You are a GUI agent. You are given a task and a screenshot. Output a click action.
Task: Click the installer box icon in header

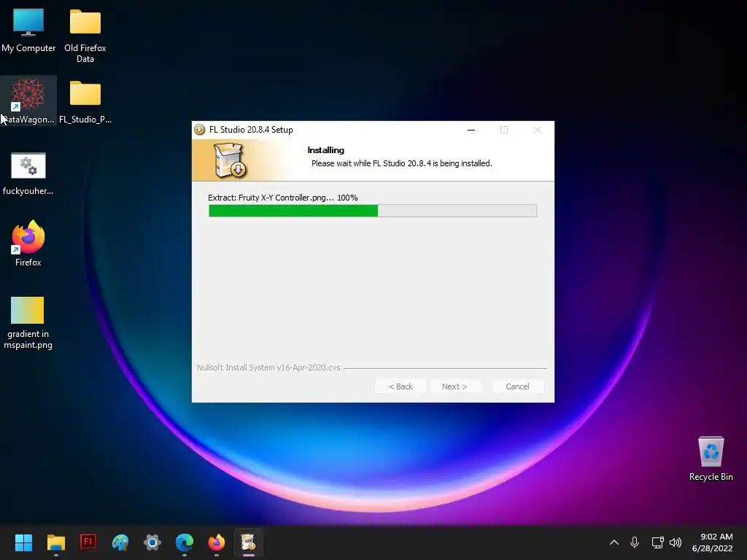pos(231,160)
